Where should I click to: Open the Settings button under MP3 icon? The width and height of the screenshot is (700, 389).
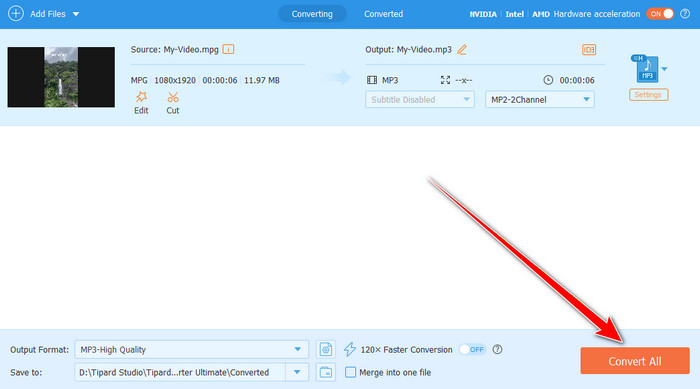pyautogui.click(x=648, y=95)
